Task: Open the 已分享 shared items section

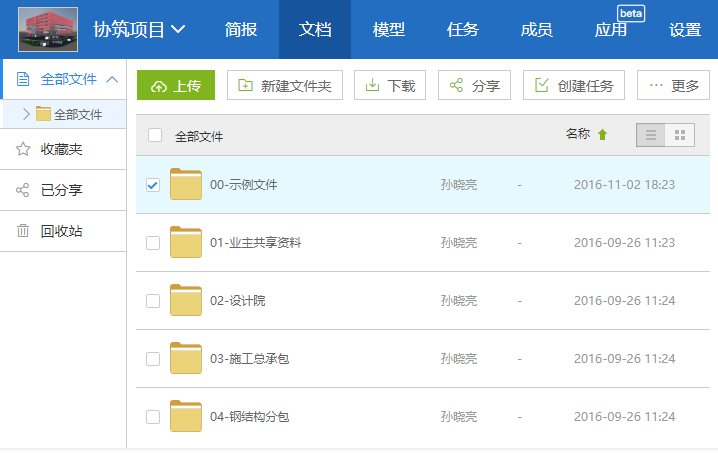Action: [x=63, y=190]
